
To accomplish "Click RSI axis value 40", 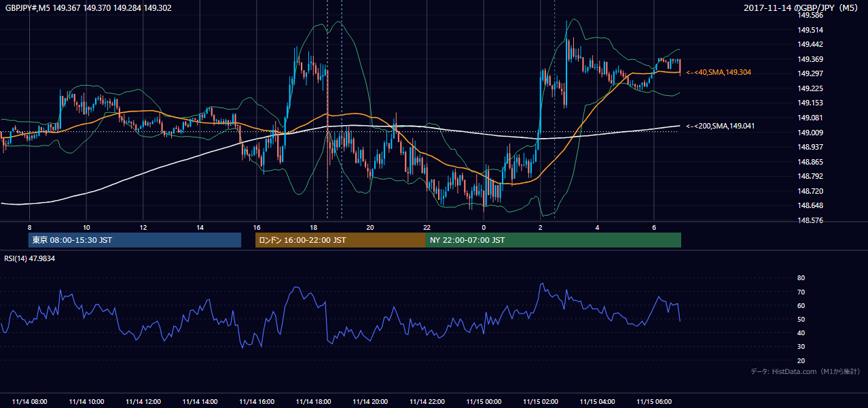I will click(801, 333).
